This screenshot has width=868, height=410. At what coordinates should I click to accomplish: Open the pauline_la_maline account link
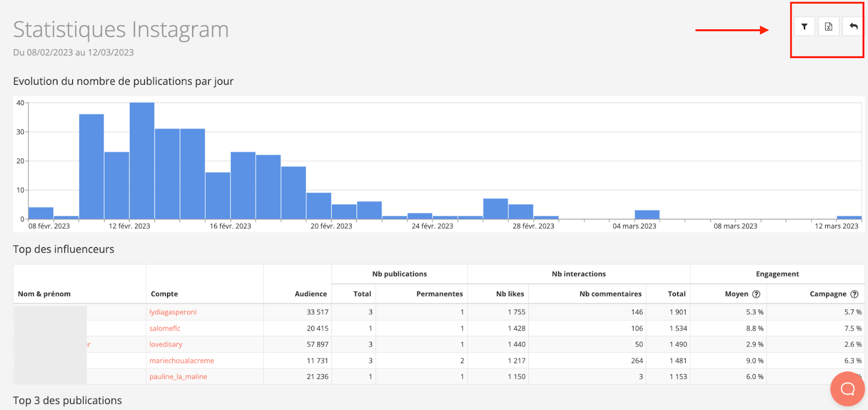point(178,377)
